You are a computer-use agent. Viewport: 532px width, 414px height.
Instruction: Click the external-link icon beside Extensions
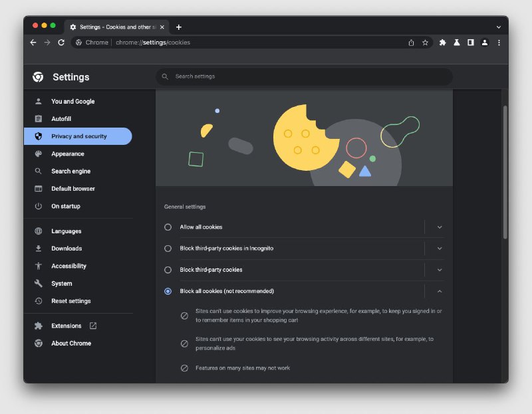tap(93, 326)
